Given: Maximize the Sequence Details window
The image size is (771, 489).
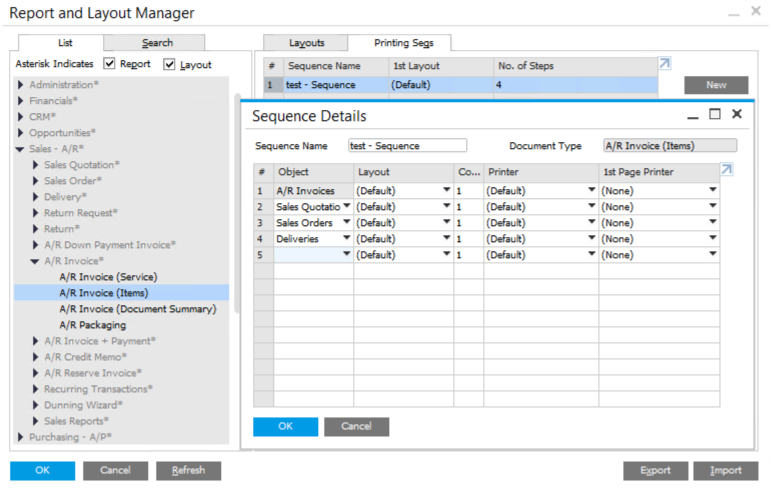Looking at the screenshot, I should [x=714, y=115].
